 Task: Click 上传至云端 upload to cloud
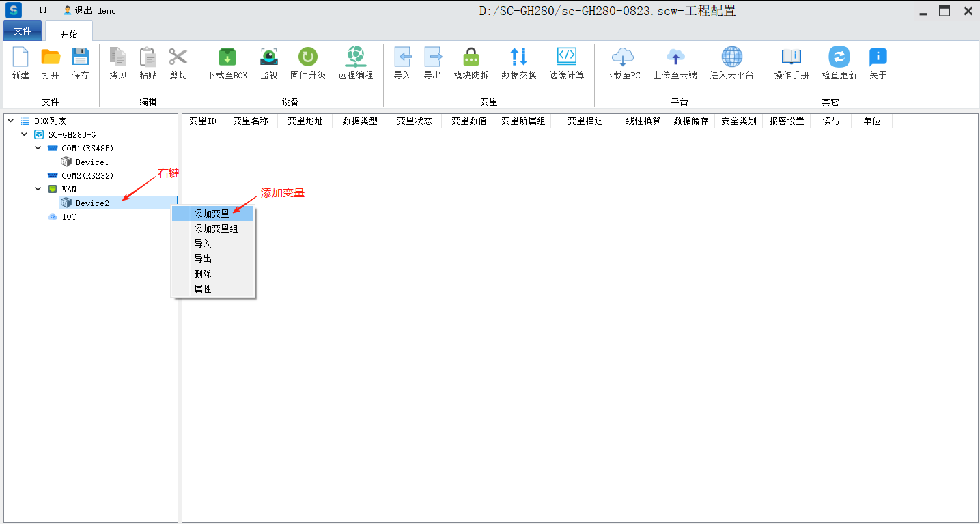[x=675, y=57]
